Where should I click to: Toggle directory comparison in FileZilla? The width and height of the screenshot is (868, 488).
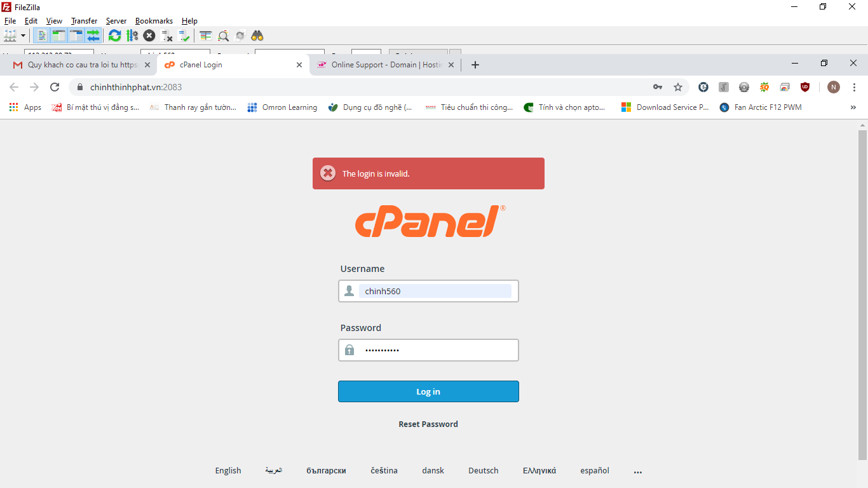pos(223,36)
